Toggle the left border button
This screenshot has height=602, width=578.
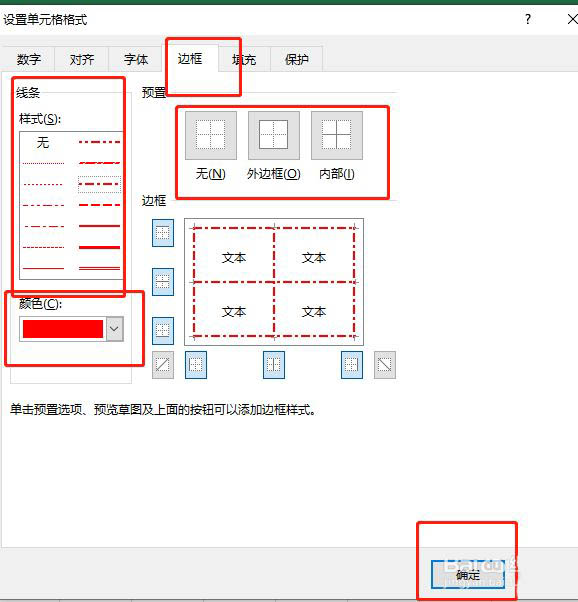point(196,365)
